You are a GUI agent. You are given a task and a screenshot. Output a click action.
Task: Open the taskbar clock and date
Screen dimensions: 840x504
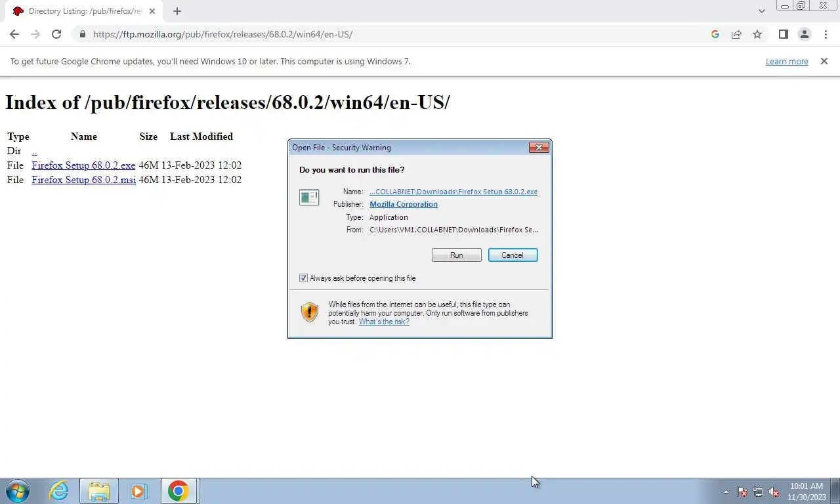coord(807,492)
